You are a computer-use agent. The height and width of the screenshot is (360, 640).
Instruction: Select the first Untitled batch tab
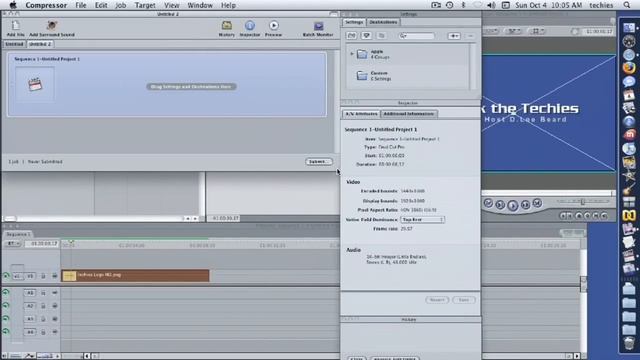[x=14, y=44]
